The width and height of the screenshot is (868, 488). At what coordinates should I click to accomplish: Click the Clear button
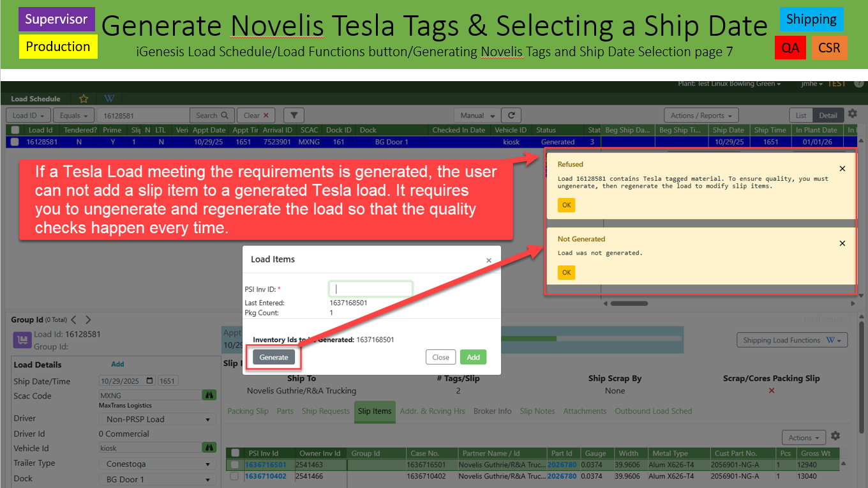tap(257, 116)
